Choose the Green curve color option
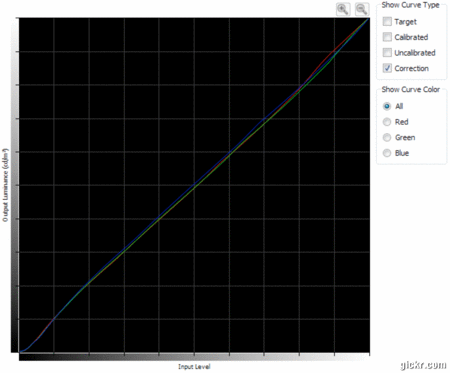This screenshot has height=374, width=450. (x=387, y=137)
